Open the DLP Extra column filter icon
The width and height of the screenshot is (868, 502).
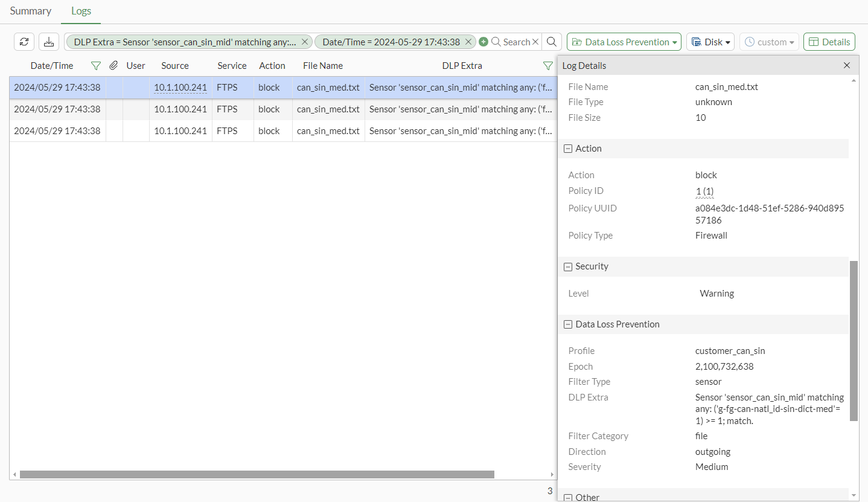coord(547,66)
